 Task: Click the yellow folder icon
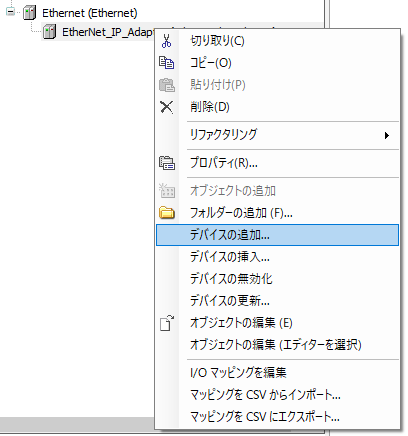coord(167,213)
